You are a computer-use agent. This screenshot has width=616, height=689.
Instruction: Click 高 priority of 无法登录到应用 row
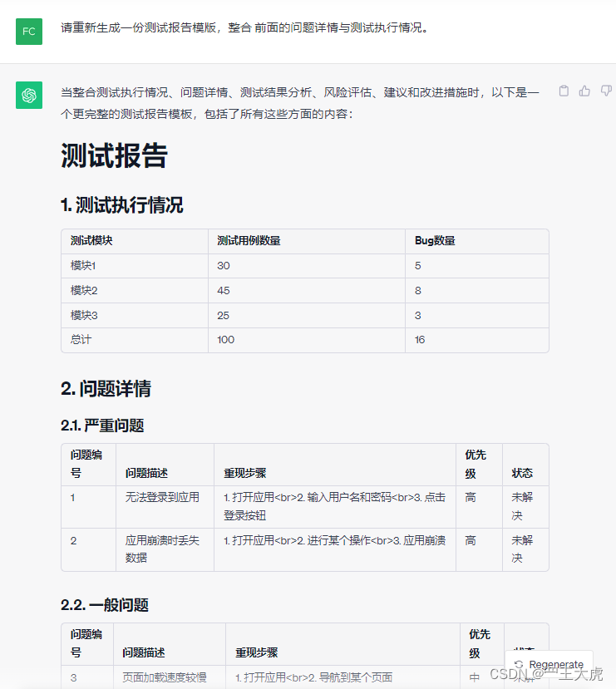point(471,497)
